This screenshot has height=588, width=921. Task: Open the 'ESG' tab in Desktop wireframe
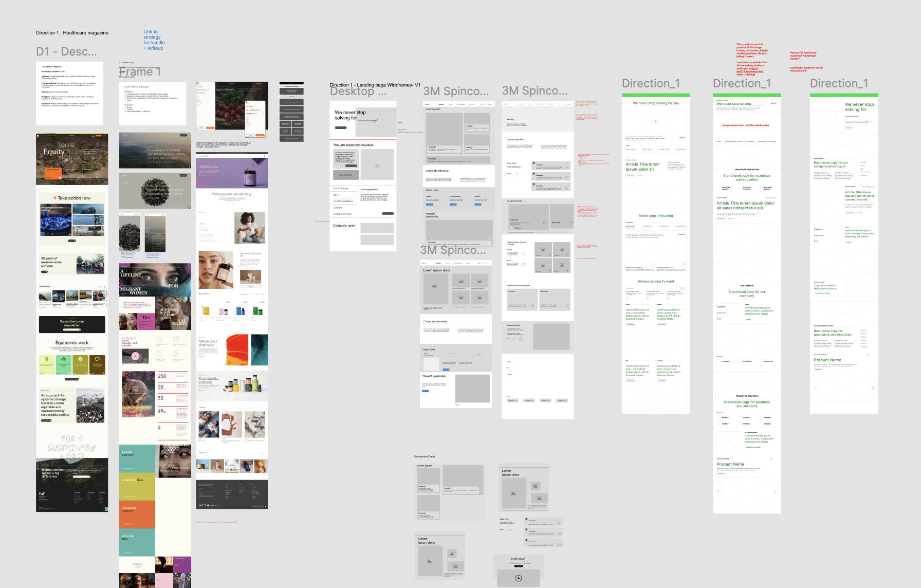343,195
